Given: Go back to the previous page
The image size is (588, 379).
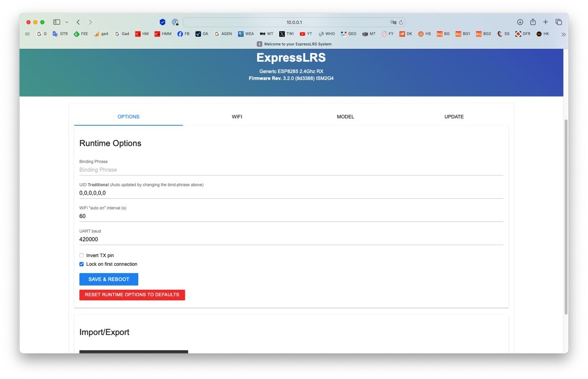Looking at the screenshot, I should (78, 22).
